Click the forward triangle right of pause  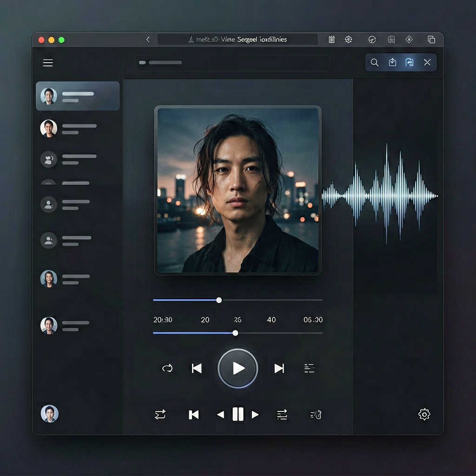(x=255, y=414)
